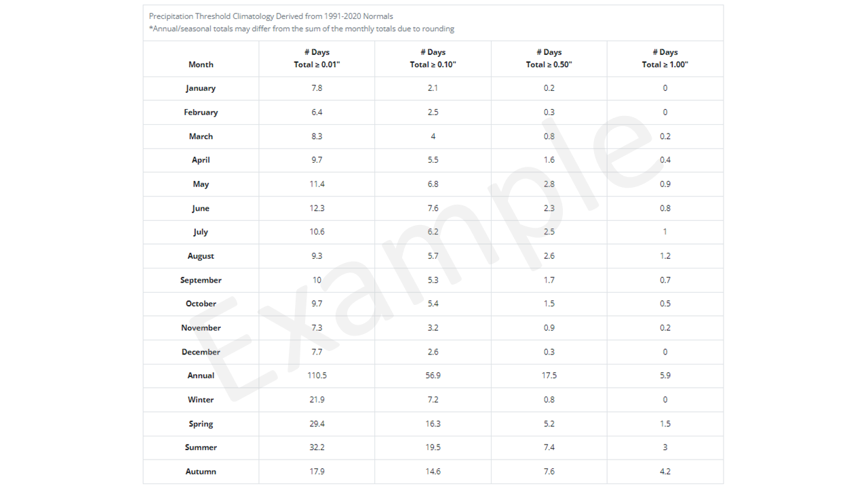Click the September row label

click(201, 280)
